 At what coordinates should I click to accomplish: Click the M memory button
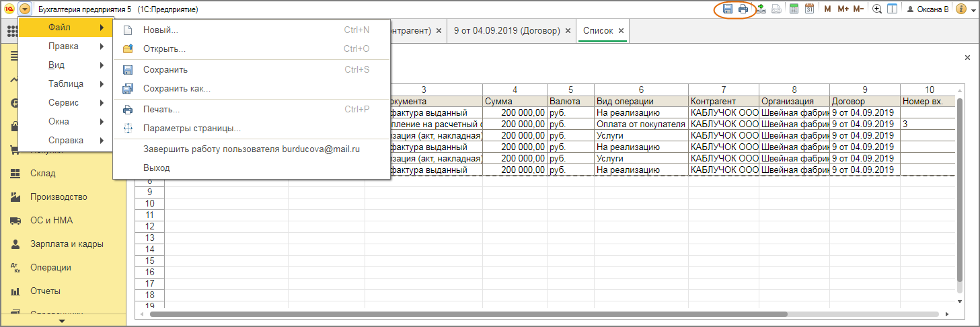[x=827, y=9]
